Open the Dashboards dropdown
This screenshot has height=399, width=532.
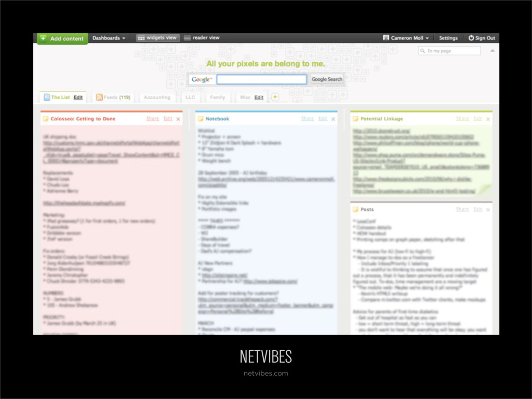[x=109, y=38]
